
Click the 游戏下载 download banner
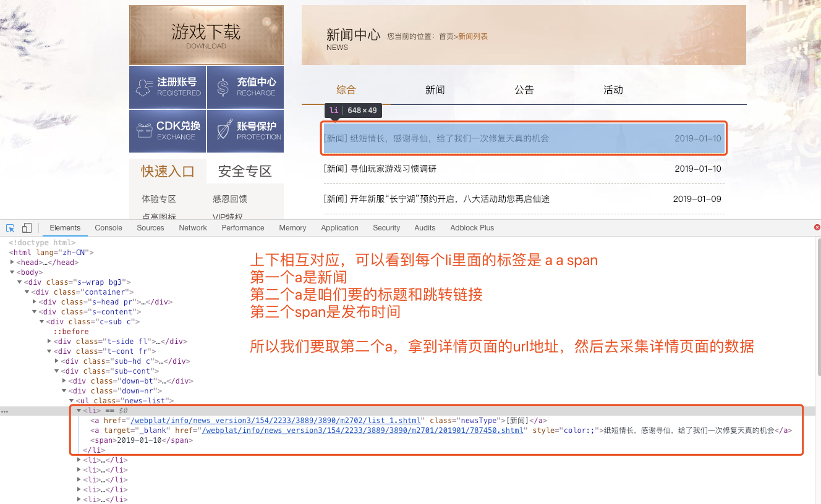[206, 35]
